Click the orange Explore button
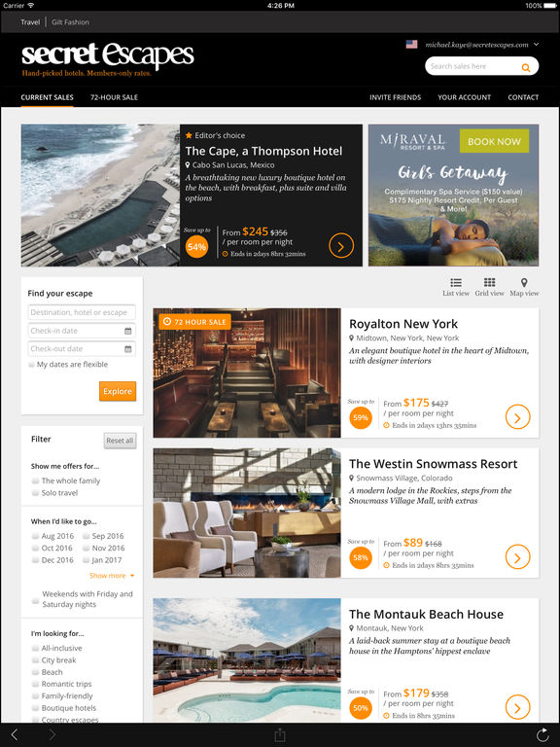The image size is (560, 747). (x=118, y=391)
